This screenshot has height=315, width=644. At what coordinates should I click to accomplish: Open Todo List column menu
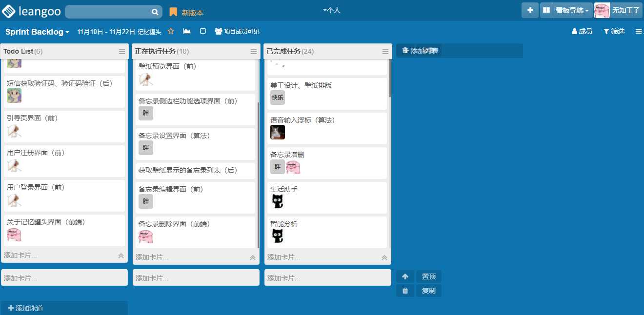(x=122, y=52)
